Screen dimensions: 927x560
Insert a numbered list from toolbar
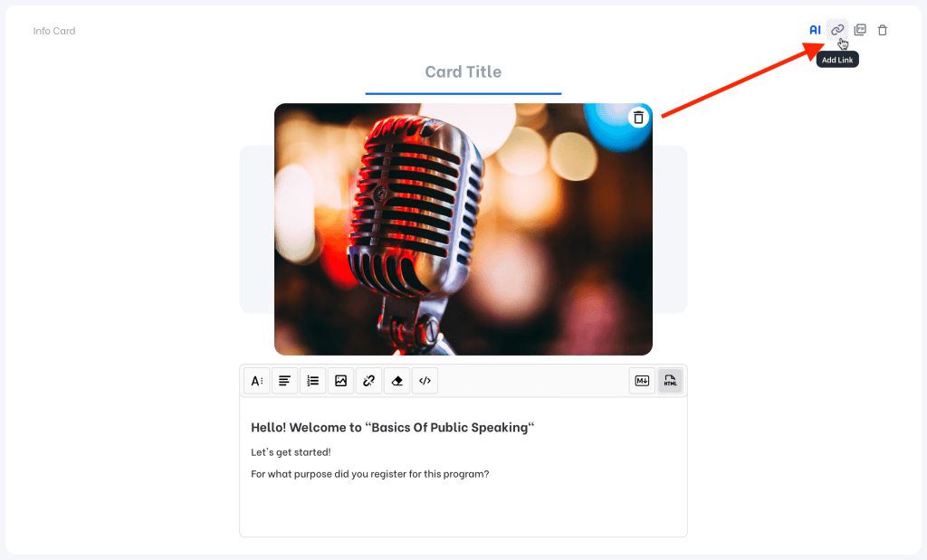(x=313, y=381)
